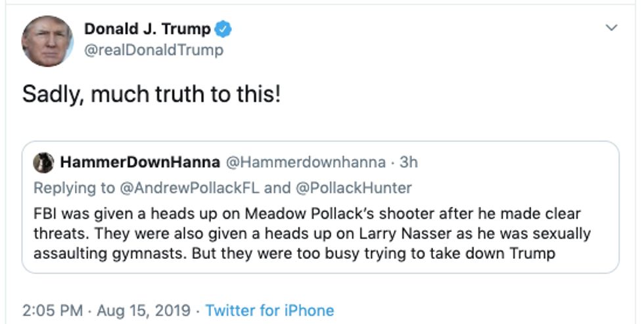Click the small HammerDownHanna avatar icon
The height and width of the screenshot is (324, 644).
pyautogui.click(x=43, y=162)
